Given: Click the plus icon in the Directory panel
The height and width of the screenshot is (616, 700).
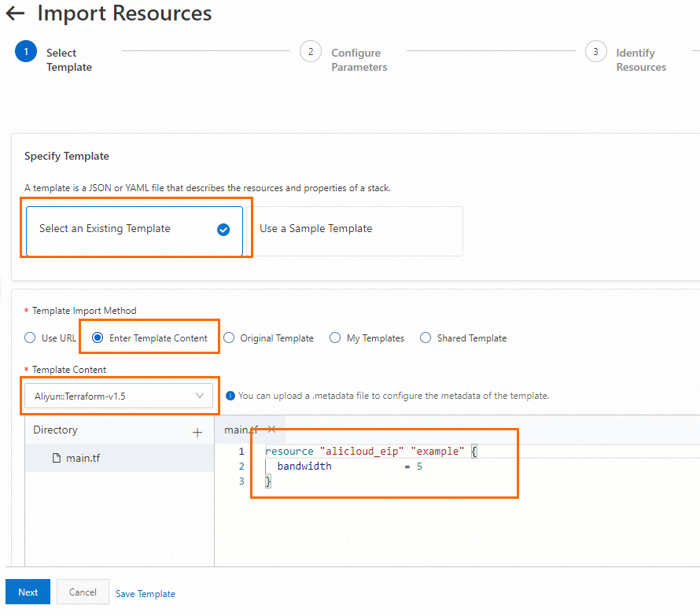Looking at the screenshot, I should click(197, 432).
